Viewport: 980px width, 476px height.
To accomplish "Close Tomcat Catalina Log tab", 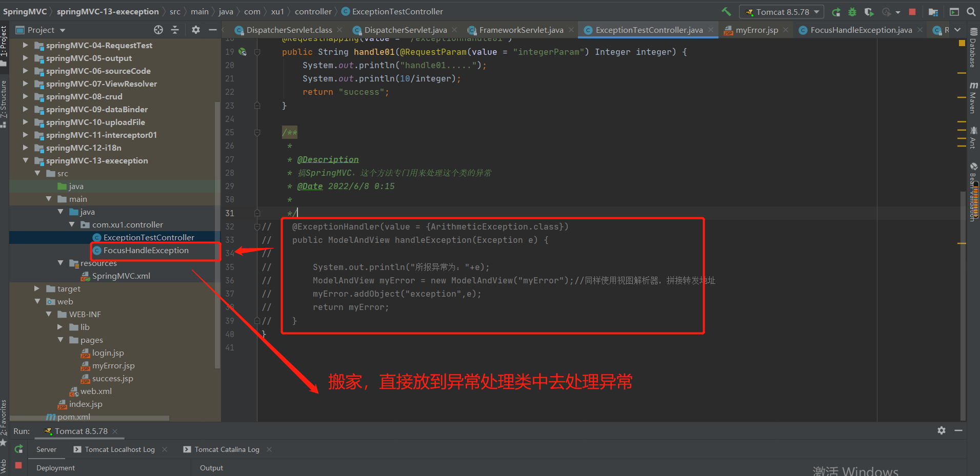I will (x=269, y=449).
